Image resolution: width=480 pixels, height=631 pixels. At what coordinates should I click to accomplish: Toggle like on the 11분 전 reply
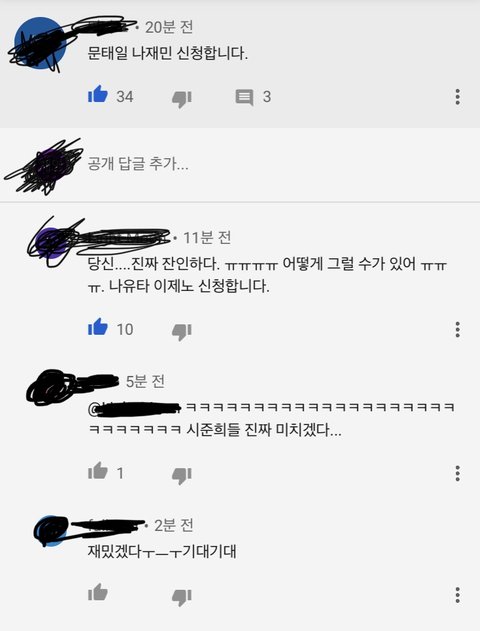(98, 327)
